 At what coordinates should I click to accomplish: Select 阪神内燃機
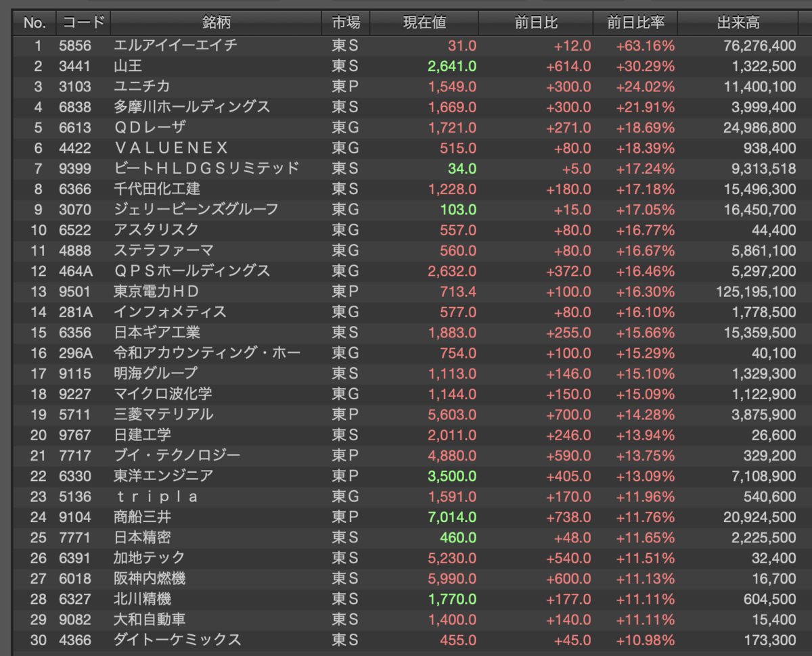pos(150,579)
